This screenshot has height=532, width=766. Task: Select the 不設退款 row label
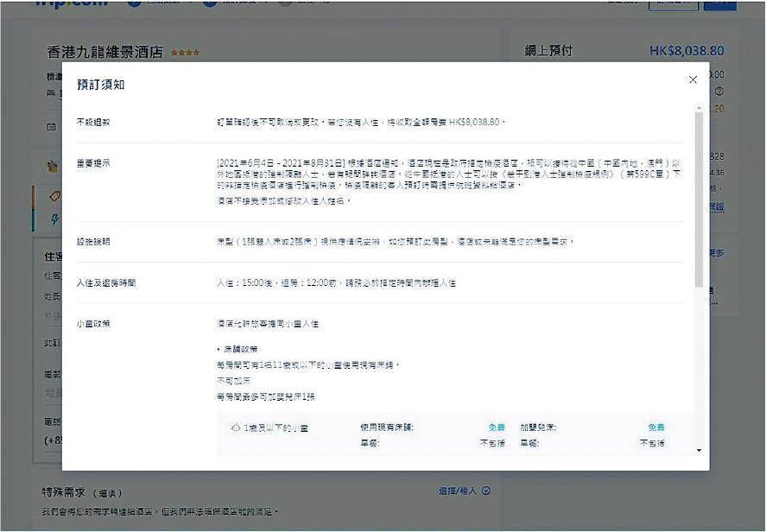pyautogui.click(x=93, y=122)
